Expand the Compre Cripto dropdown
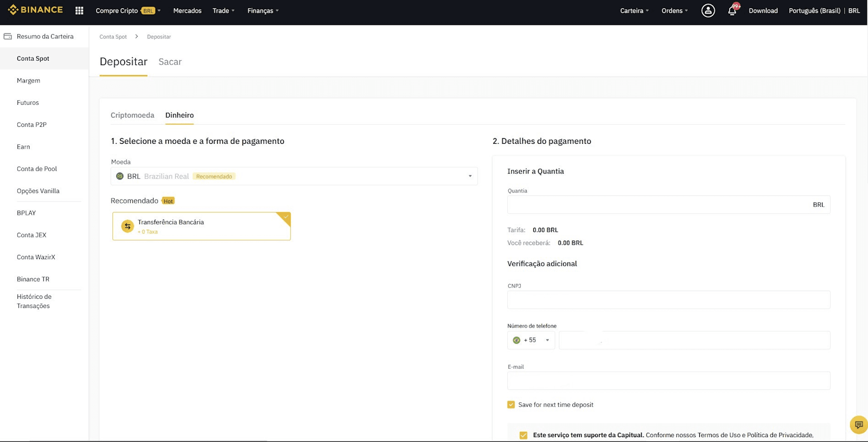 pyautogui.click(x=128, y=10)
